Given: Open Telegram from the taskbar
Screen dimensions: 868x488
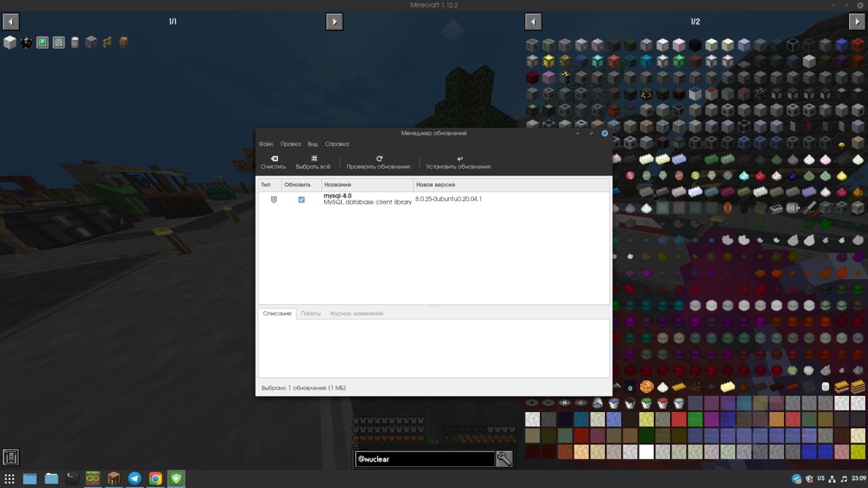Looking at the screenshot, I should tap(135, 479).
